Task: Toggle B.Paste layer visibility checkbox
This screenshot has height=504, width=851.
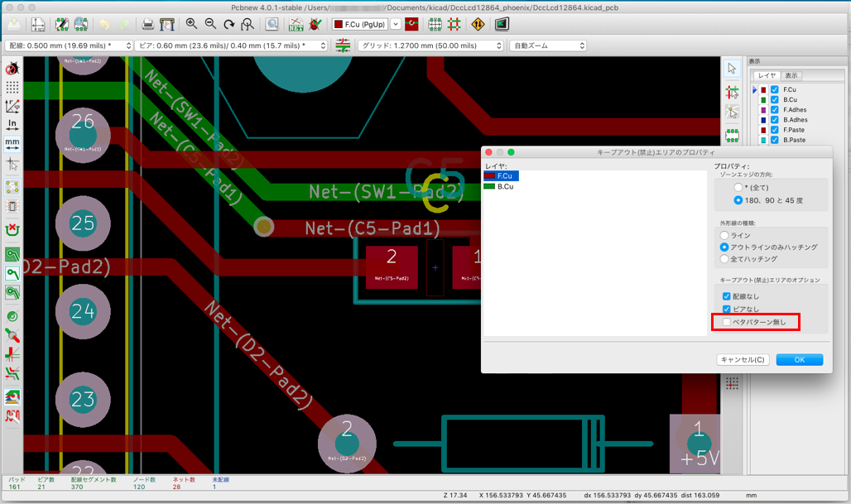Action: point(775,140)
